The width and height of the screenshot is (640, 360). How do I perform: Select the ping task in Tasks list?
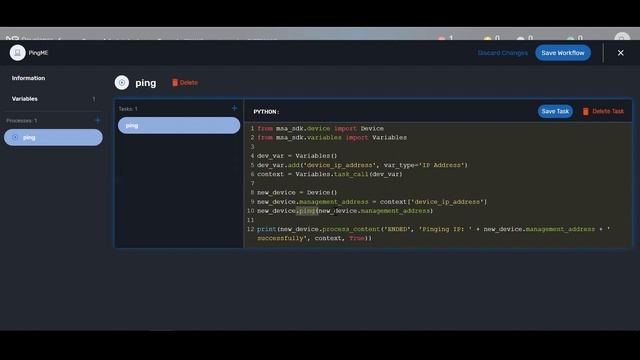[x=179, y=125]
